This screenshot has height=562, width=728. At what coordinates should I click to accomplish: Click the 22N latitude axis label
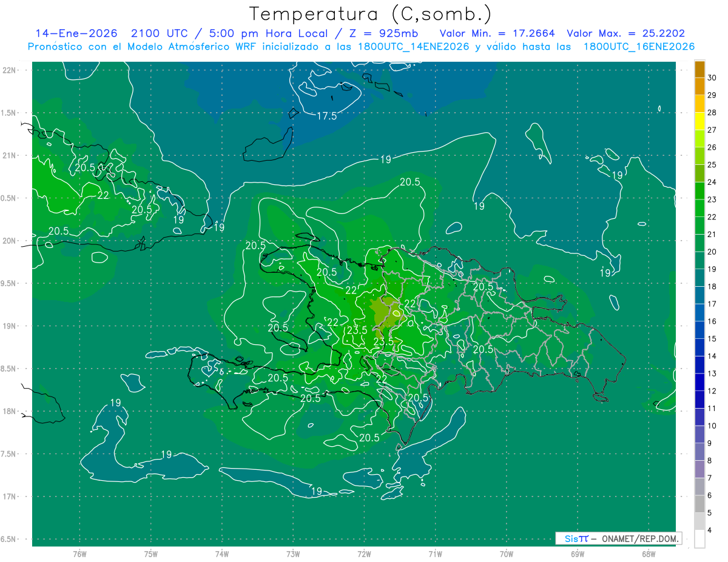point(10,70)
